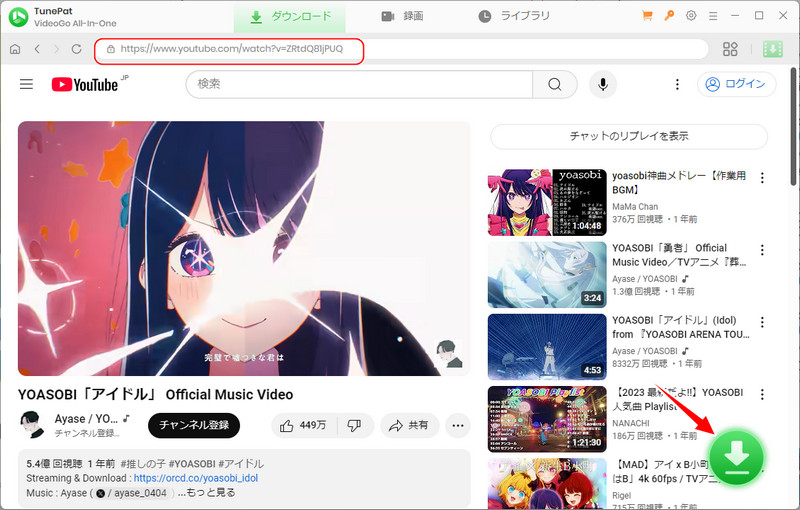The image size is (800, 510).
Task: Expand description with もっと見る
Action: 211,493
